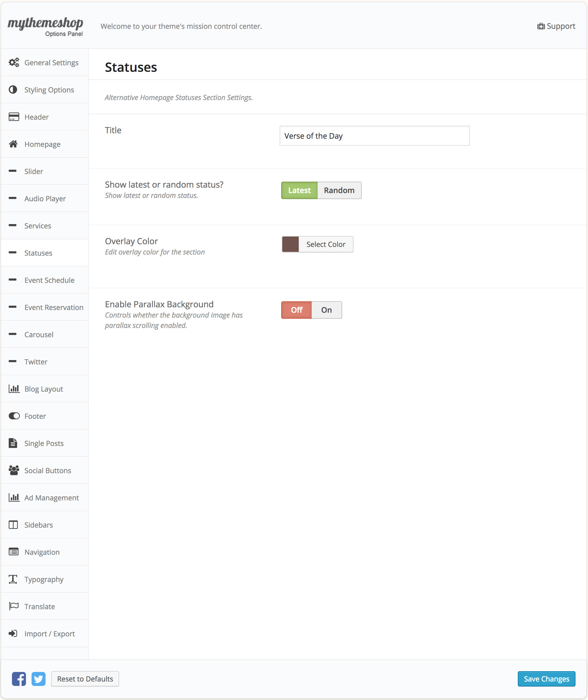The width and height of the screenshot is (588, 700).
Task: Click the Styling Options contrast icon
Action: [x=13, y=90]
